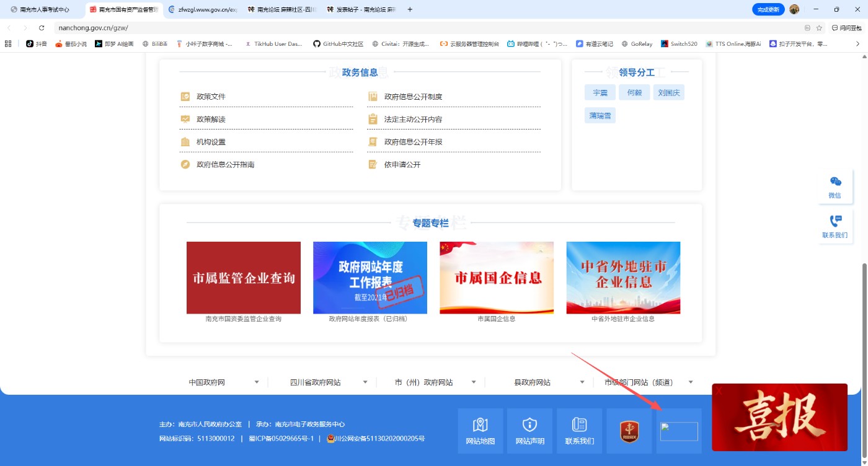Expand the 四川省政府网站 dropdown

coord(365,382)
